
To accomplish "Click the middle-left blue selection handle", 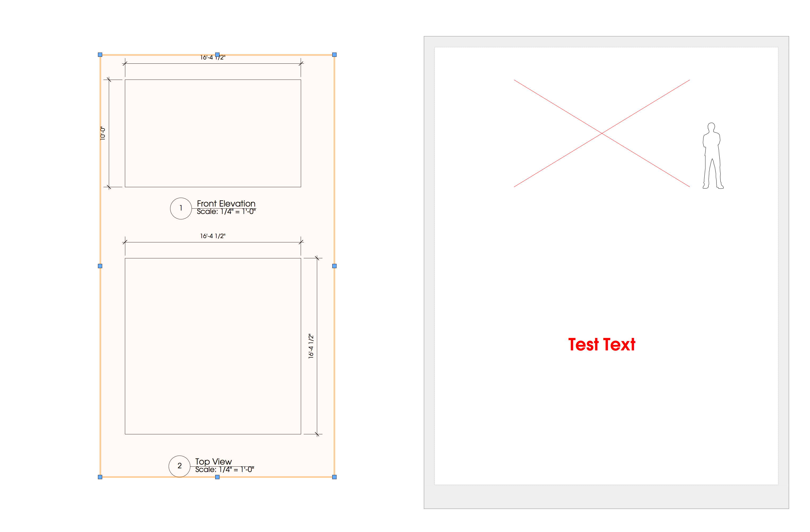I will tap(100, 266).
